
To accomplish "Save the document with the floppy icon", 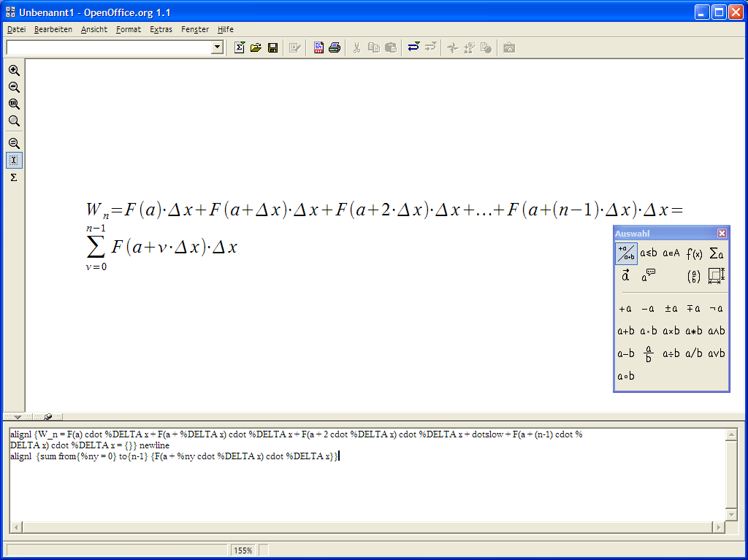I will (x=272, y=47).
